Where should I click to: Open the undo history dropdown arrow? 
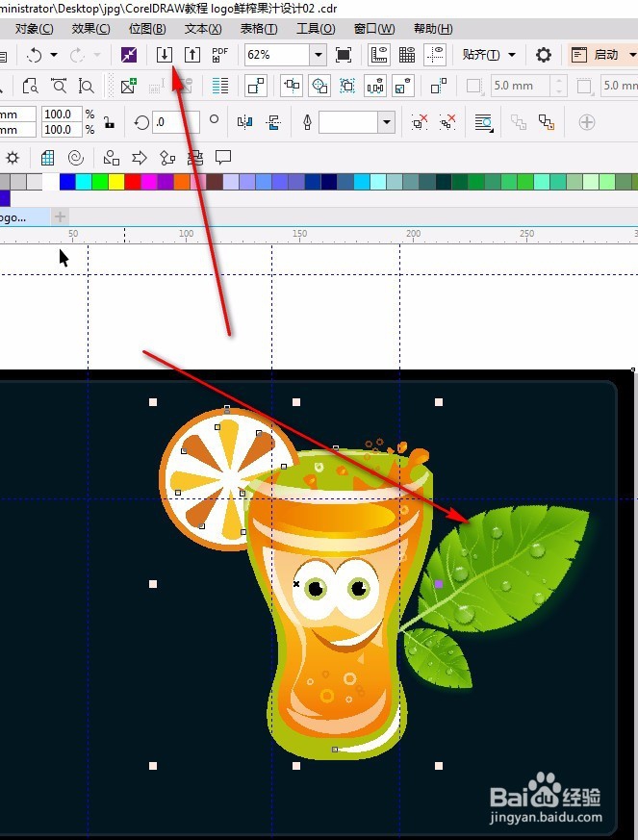(x=54, y=55)
